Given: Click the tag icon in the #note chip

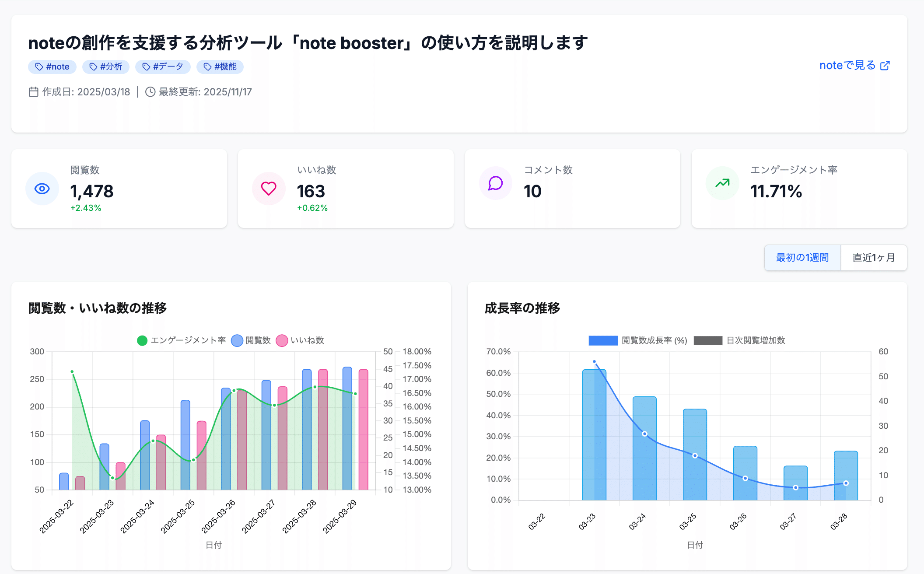Looking at the screenshot, I should click(39, 67).
